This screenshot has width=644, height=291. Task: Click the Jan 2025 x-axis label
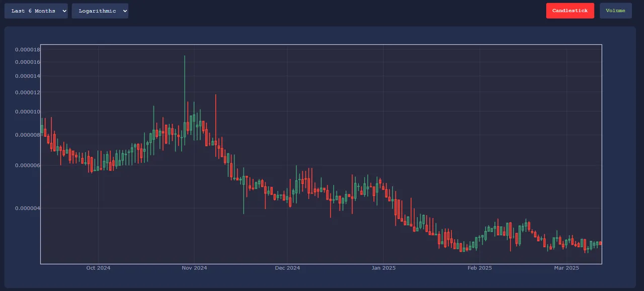pos(383,268)
